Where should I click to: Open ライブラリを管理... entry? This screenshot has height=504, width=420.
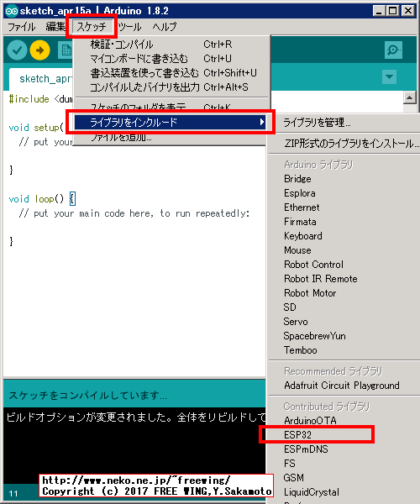(x=344, y=123)
